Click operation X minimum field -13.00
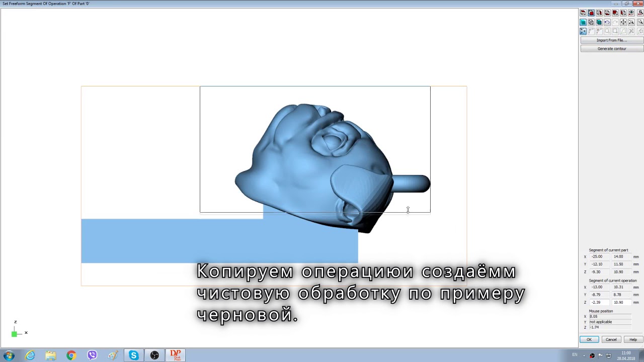 point(599,287)
